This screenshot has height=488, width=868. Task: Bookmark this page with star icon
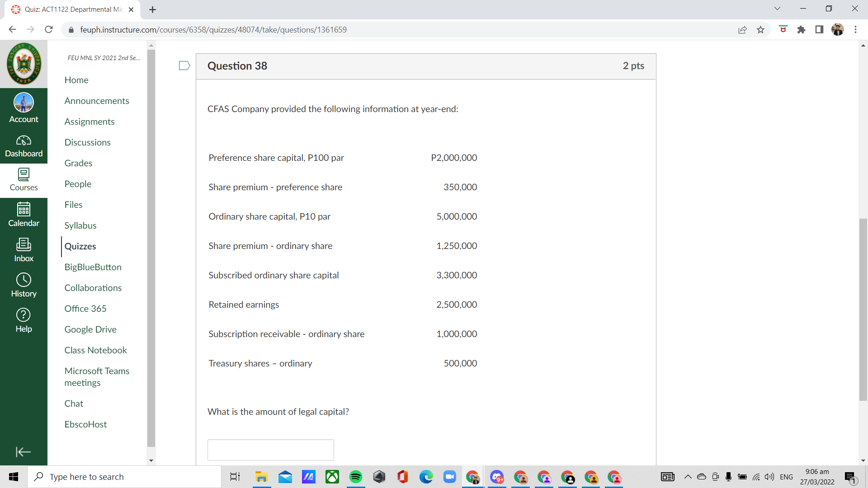(x=760, y=30)
